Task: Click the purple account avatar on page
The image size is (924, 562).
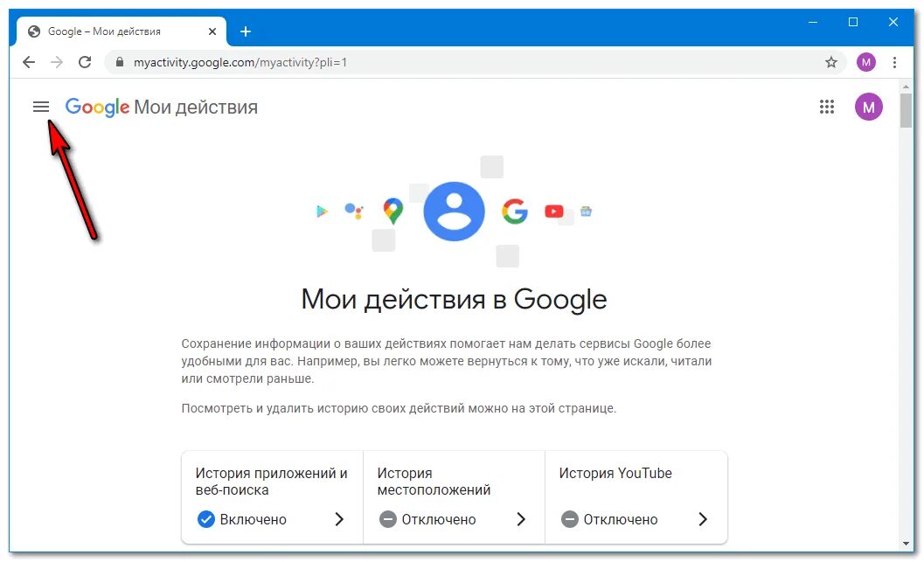Action: click(x=869, y=107)
